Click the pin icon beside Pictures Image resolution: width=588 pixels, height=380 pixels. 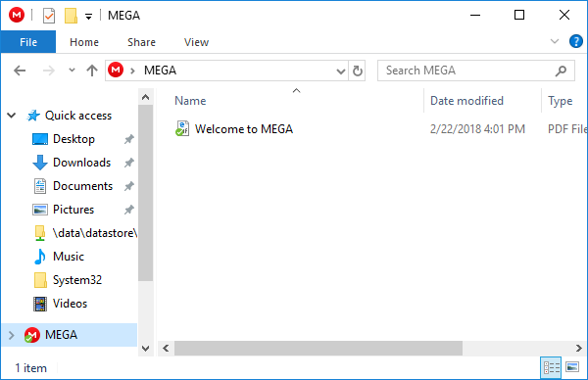[x=129, y=210]
